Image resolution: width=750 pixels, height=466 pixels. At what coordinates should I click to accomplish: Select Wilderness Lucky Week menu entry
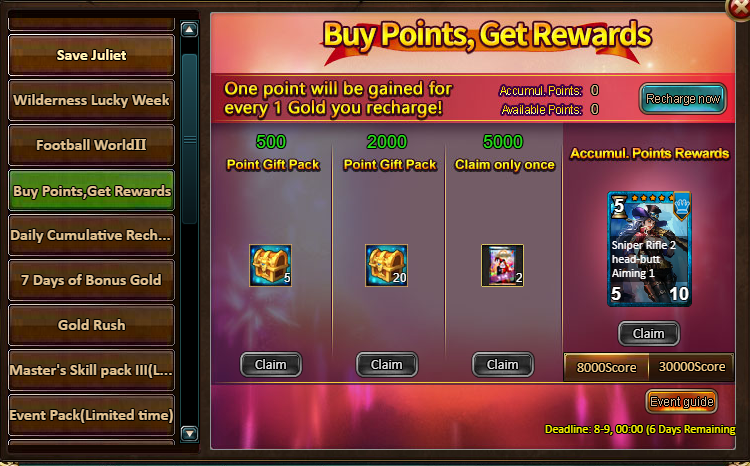[x=91, y=100]
